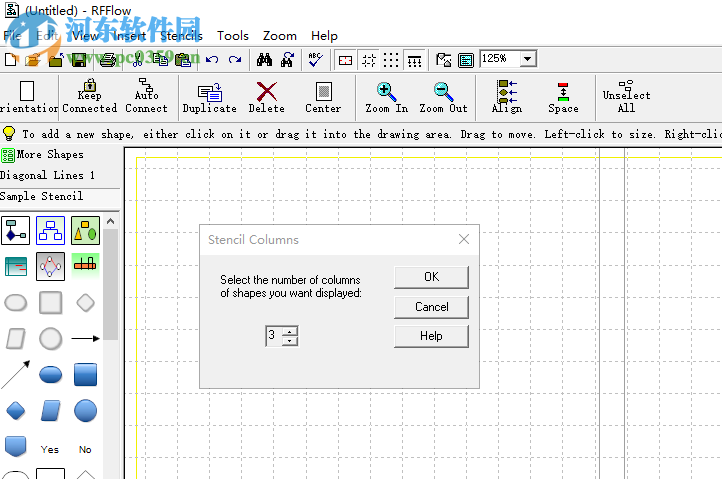Viewport: 722px width, 479px height.
Task: Pick the teal Gantt chart shape icon
Action: tap(16, 266)
